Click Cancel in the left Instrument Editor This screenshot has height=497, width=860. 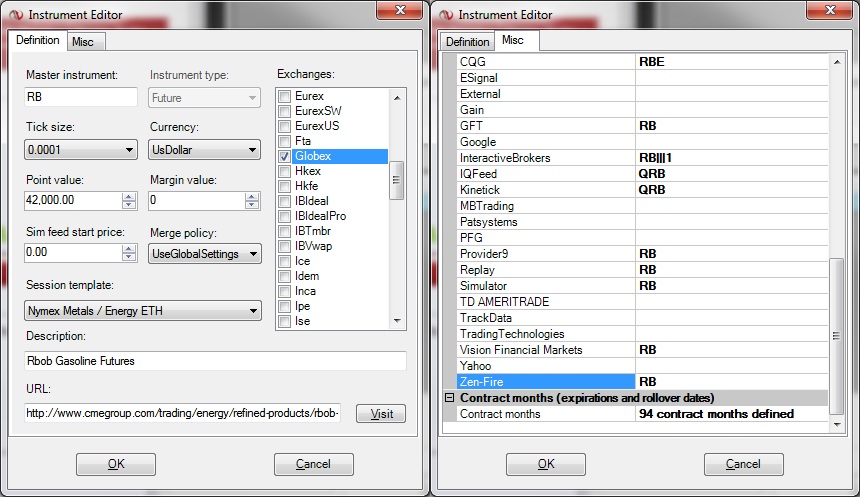[313, 464]
